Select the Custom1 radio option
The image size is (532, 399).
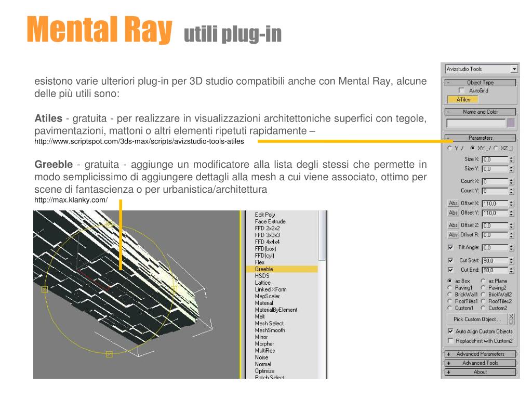click(x=450, y=308)
